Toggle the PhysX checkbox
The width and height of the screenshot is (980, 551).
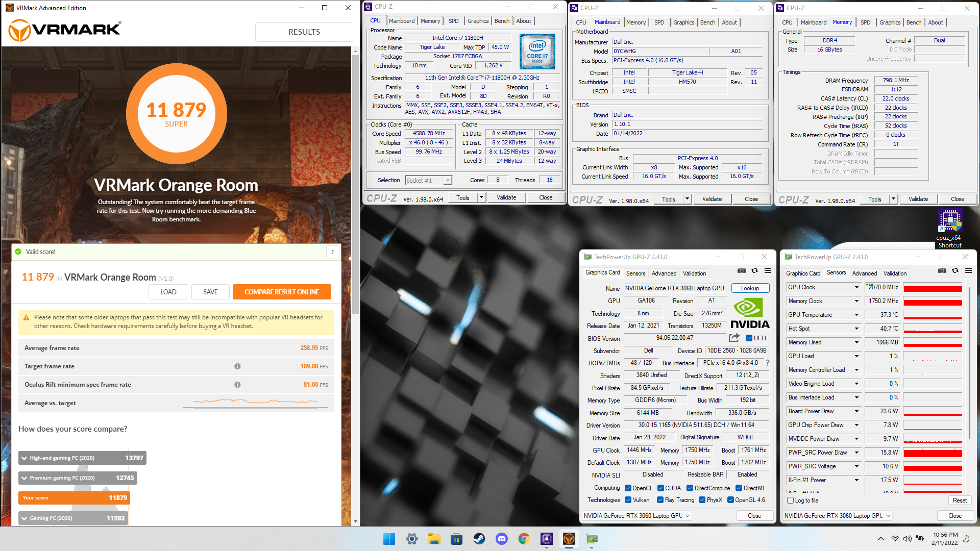(x=702, y=500)
